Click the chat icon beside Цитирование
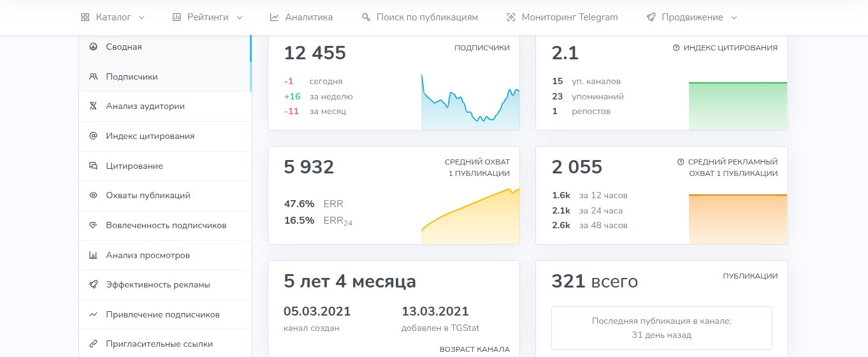This screenshot has width=868, height=357. (93, 166)
